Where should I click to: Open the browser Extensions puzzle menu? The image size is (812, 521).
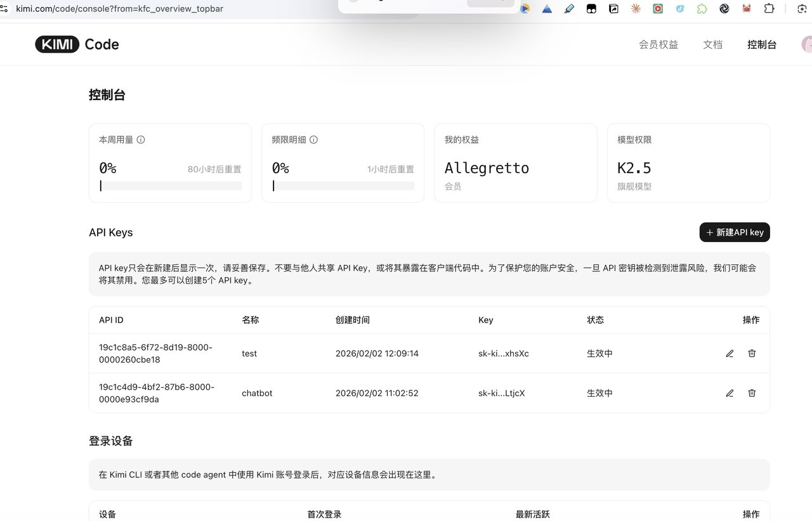click(x=769, y=9)
